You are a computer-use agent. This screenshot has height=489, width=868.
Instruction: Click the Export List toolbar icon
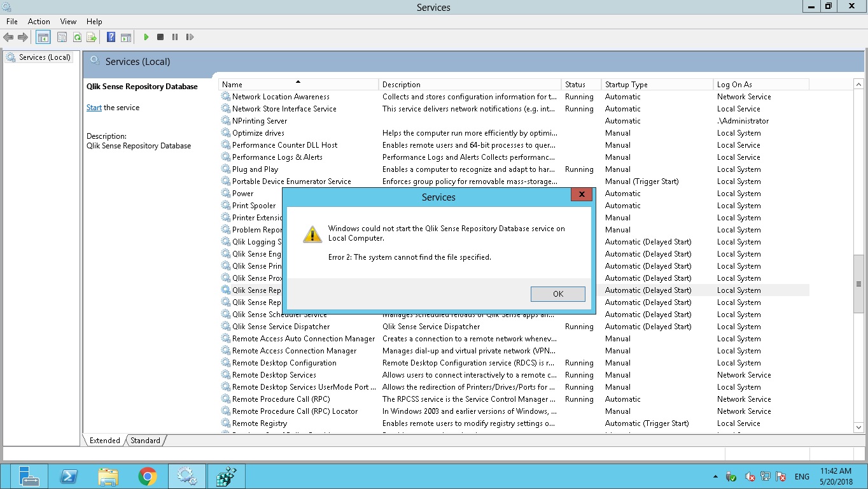click(92, 38)
